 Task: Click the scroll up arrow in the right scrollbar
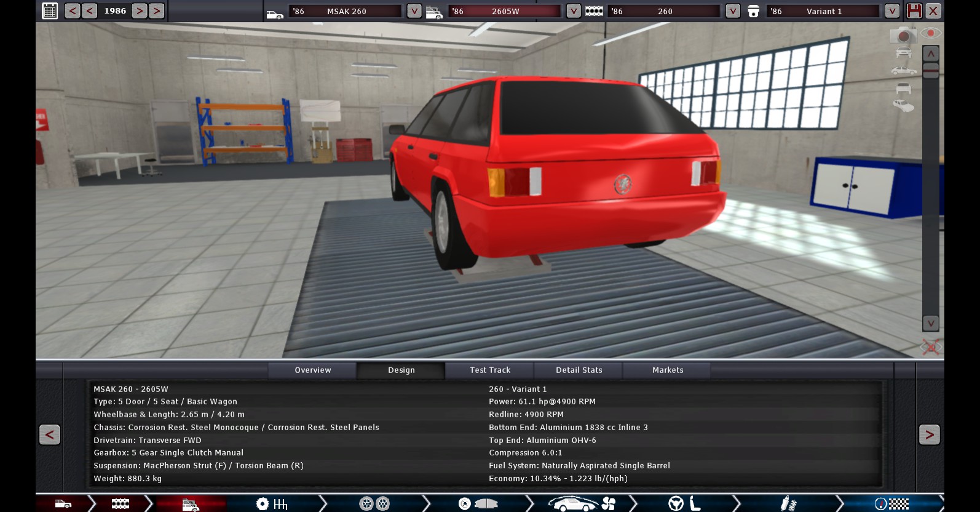point(931,54)
